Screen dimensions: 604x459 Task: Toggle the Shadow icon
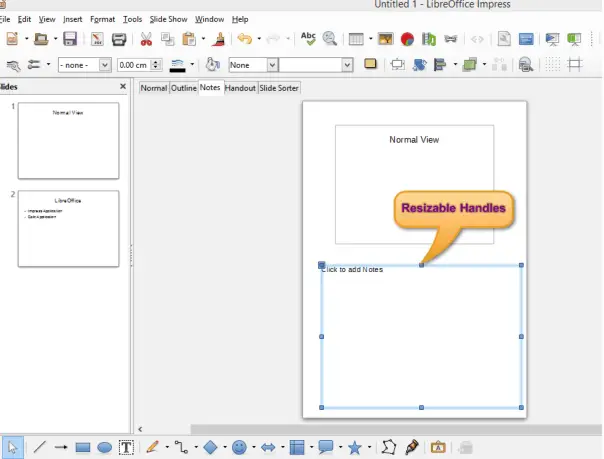pyautogui.click(x=370, y=64)
